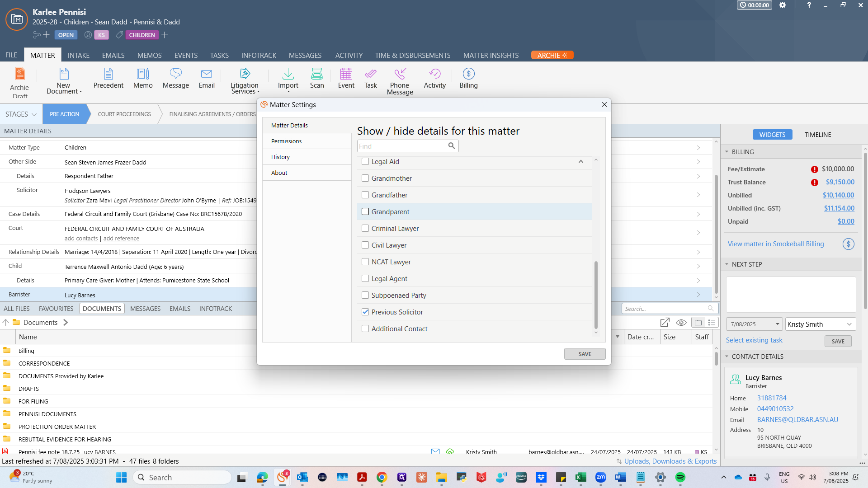Image resolution: width=868 pixels, height=488 pixels.
Task: Click the Scan icon in ribbon
Action: pos(317,79)
